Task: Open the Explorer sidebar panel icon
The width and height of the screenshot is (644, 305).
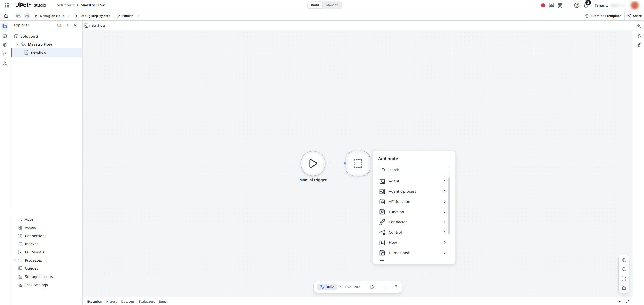Action: pos(5,26)
